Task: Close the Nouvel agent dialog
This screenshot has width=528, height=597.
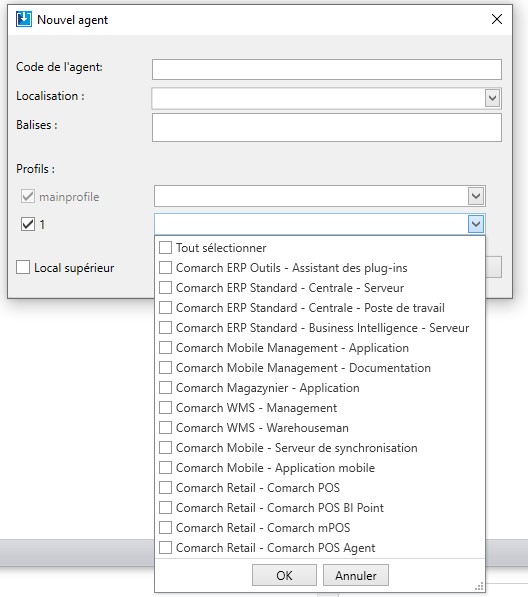Action: coord(496,19)
